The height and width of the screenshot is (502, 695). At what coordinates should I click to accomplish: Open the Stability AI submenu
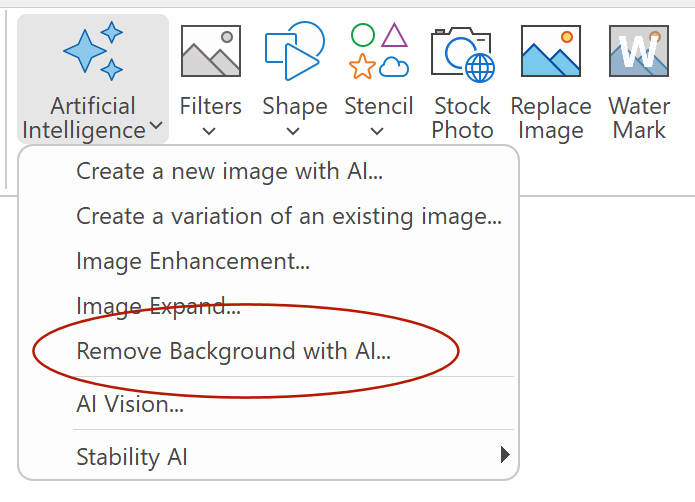pos(269,456)
